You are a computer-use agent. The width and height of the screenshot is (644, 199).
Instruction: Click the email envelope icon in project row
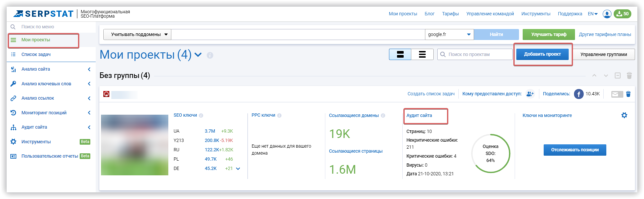point(617,94)
